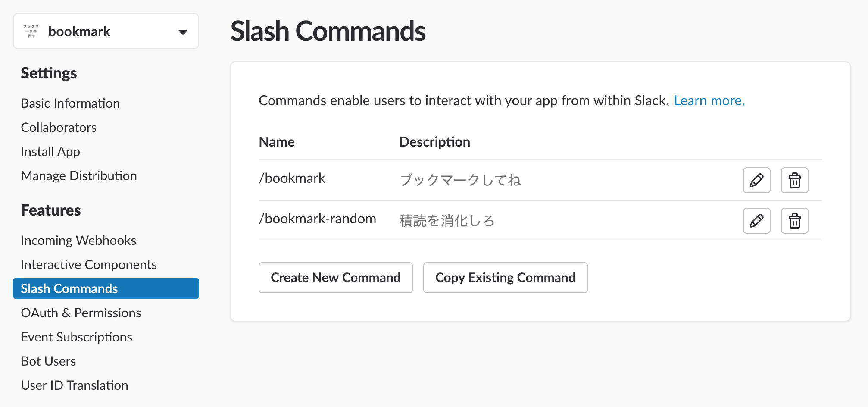Open the bookmark app dropdown
The width and height of the screenshot is (868, 407).
coord(106,31)
